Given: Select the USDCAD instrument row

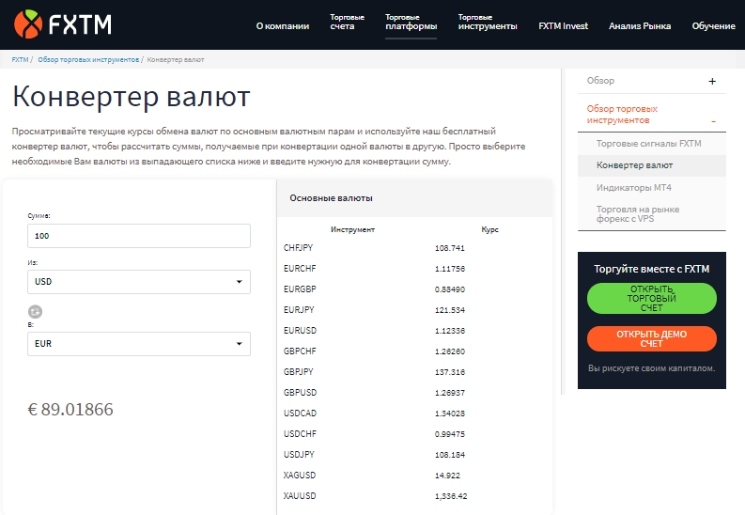Looking at the screenshot, I should pyautogui.click(x=414, y=413).
